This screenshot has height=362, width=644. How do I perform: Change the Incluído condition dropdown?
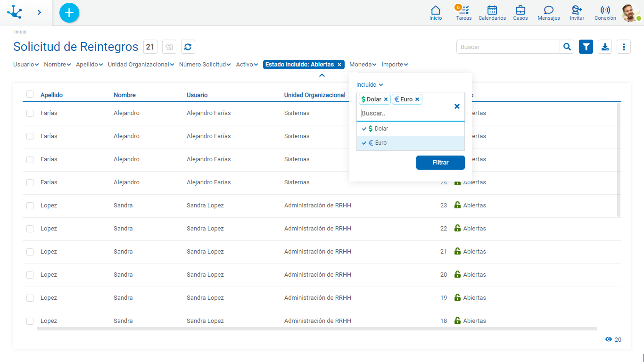370,85
